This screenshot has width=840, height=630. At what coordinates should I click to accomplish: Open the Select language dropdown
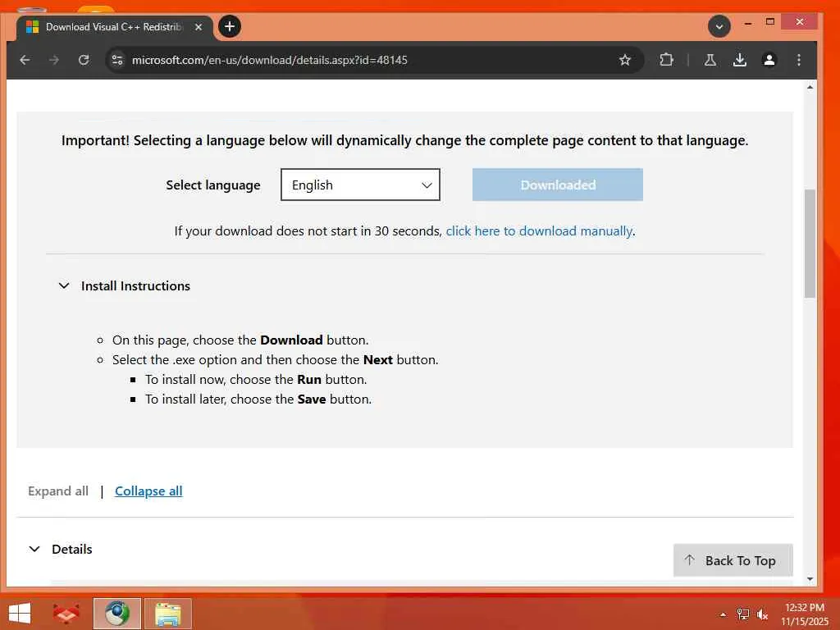(x=360, y=185)
